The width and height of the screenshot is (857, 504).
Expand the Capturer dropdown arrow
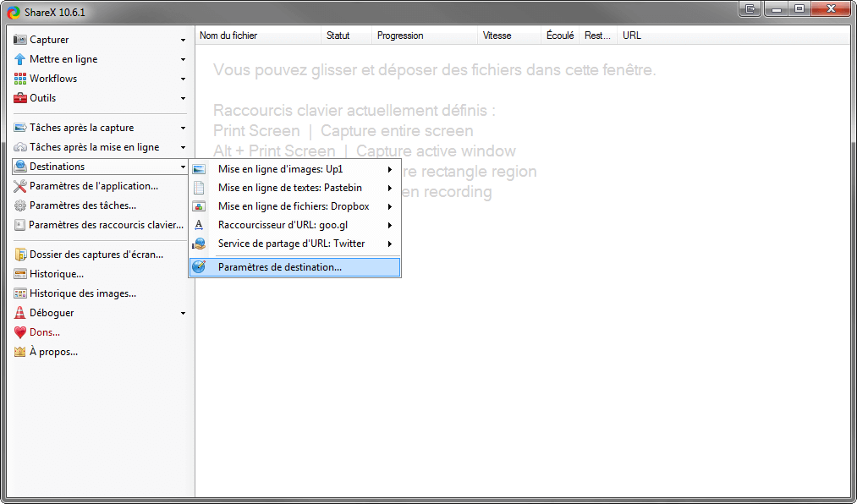(x=183, y=40)
